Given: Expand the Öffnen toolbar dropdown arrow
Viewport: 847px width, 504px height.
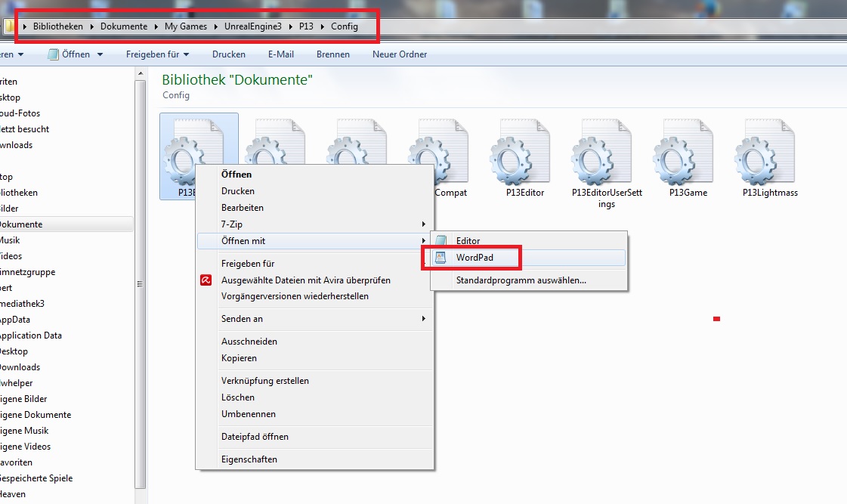Looking at the screenshot, I should (100, 54).
